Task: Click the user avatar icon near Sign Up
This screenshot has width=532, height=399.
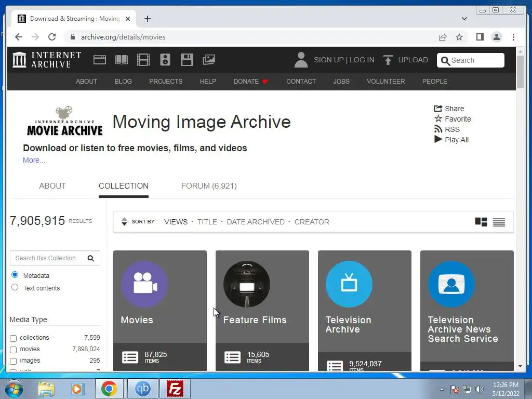Action: point(301,60)
